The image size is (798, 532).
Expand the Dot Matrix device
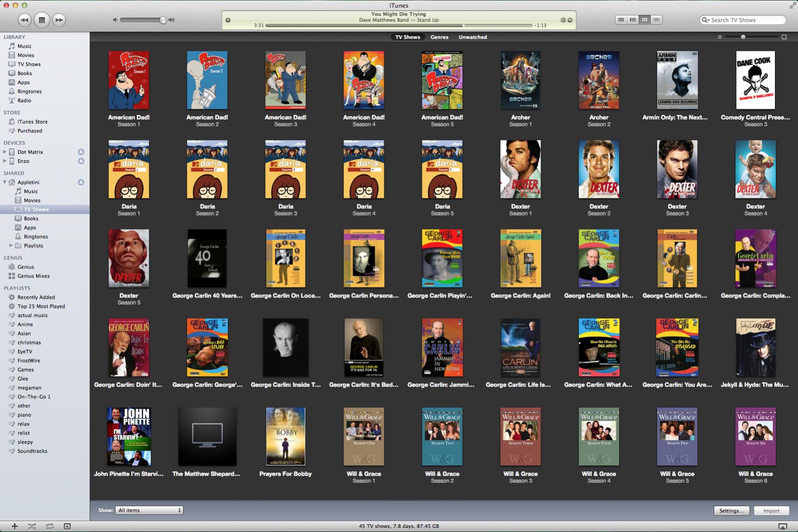click(x=5, y=152)
